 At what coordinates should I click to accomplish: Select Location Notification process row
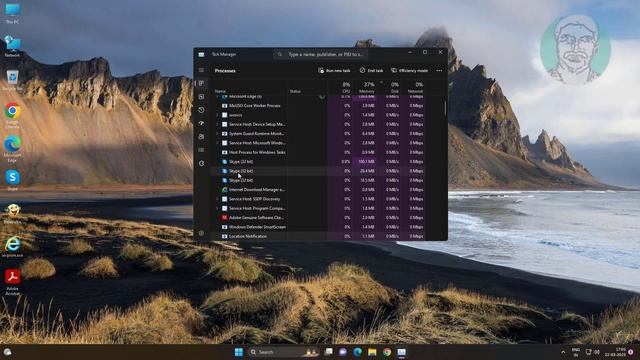pos(319,236)
